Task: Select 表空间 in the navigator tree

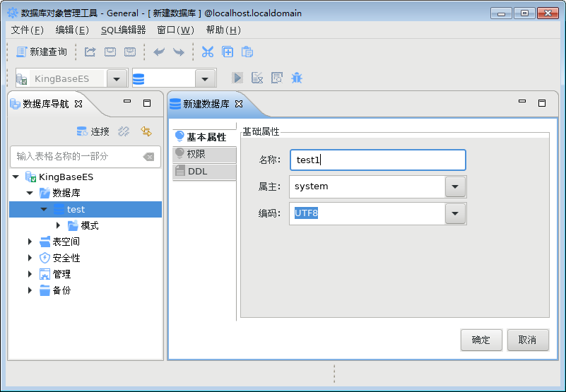Action: tap(66, 242)
